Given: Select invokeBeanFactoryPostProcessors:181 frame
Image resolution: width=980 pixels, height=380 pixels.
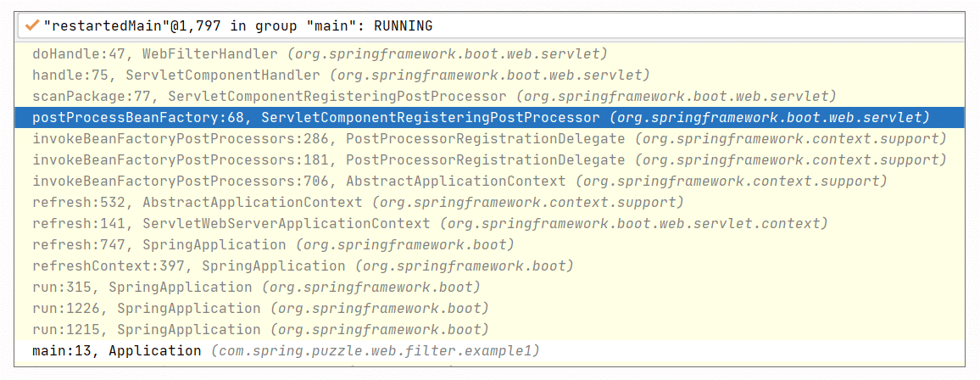Looking at the screenshot, I should [x=492, y=160].
